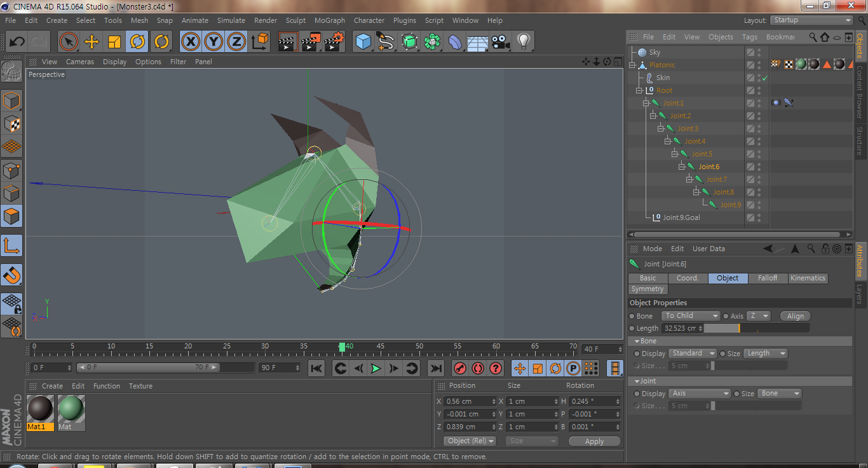Open the Content Browser side tab
The width and height of the screenshot is (868, 468).
click(x=860, y=92)
